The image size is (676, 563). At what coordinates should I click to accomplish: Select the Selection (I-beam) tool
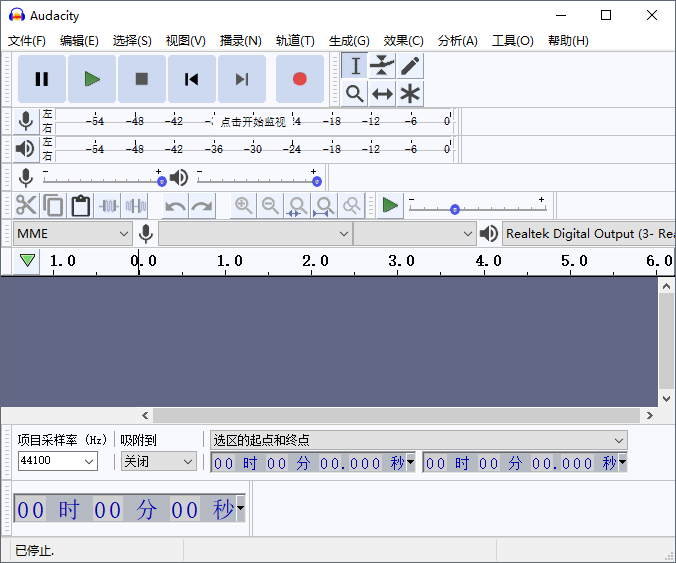[355, 66]
